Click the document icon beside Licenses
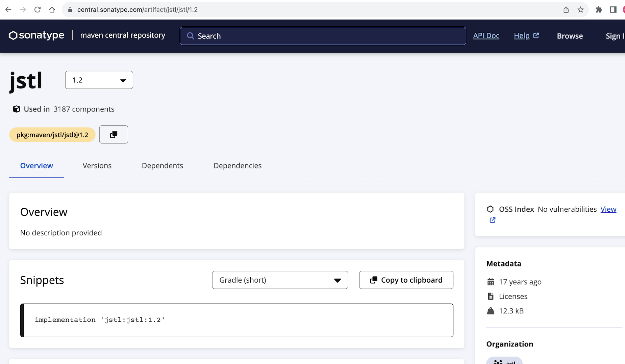Image resolution: width=625 pixels, height=364 pixels. pyautogui.click(x=491, y=296)
